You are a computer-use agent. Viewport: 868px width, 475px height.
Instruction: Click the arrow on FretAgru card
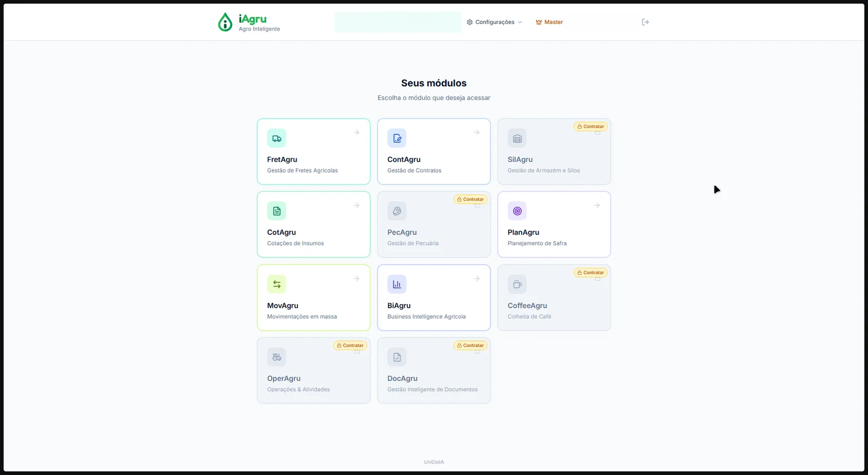click(x=356, y=132)
